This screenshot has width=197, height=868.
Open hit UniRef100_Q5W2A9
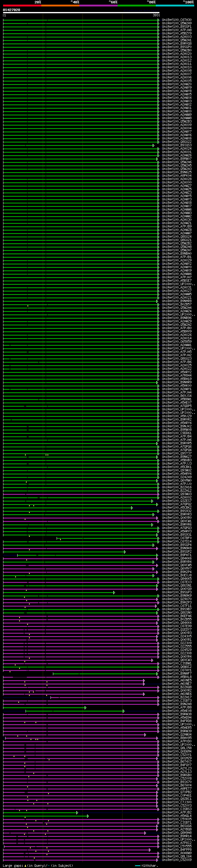click(177, 23)
